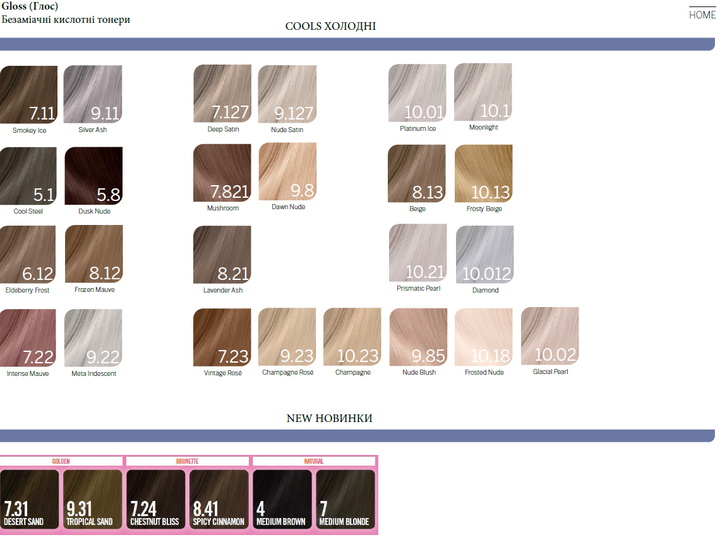Pick the 5.8 Dusk Nude swatch

click(x=94, y=176)
